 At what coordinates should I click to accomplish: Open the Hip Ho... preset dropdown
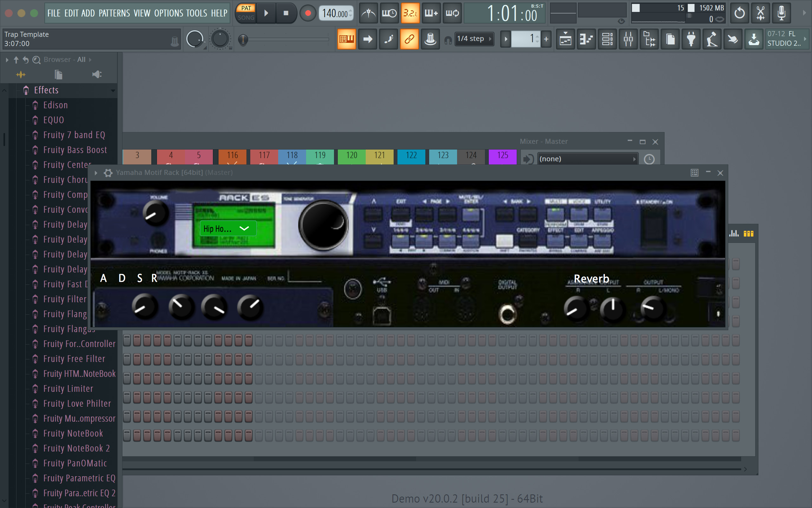click(228, 229)
